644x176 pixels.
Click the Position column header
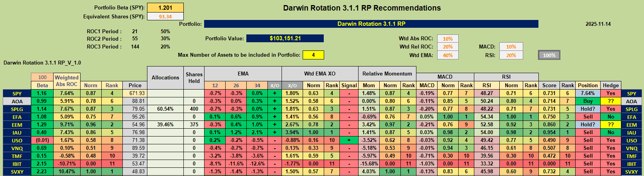(588, 85)
